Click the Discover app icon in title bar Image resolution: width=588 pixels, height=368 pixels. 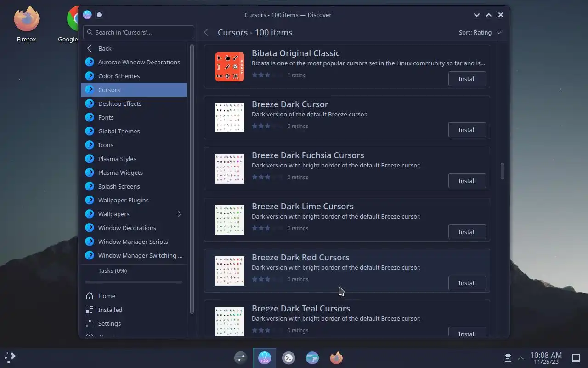[87, 15]
